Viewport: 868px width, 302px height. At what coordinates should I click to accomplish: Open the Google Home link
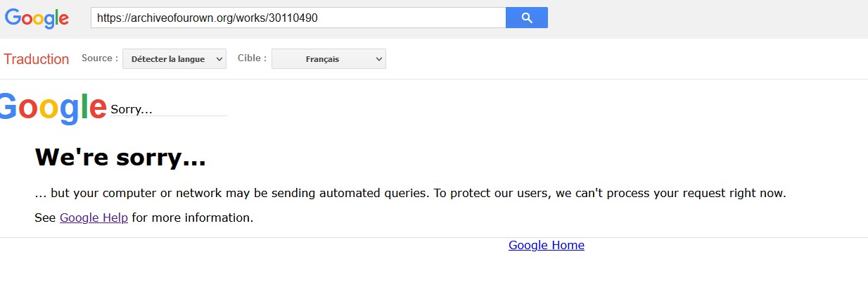point(547,245)
